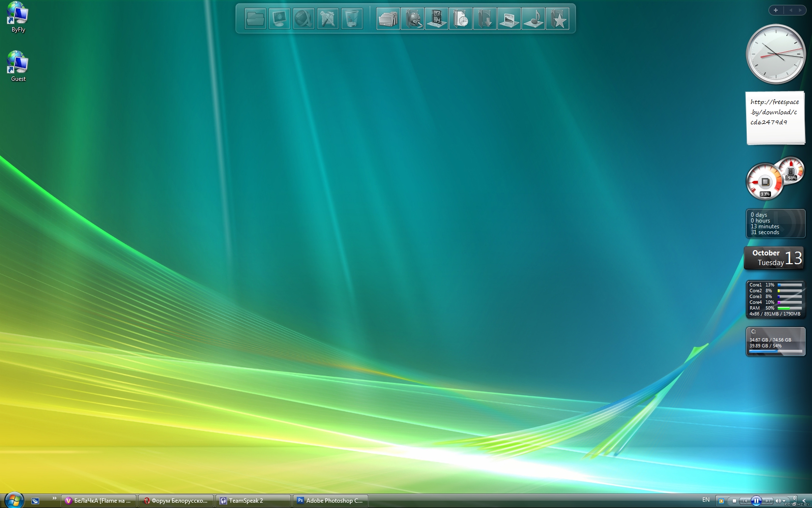The width and height of the screenshot is (812, 508).
Task: Click the C: drive usage gadget
Action: pyautogui.click(x=776, y=342)
